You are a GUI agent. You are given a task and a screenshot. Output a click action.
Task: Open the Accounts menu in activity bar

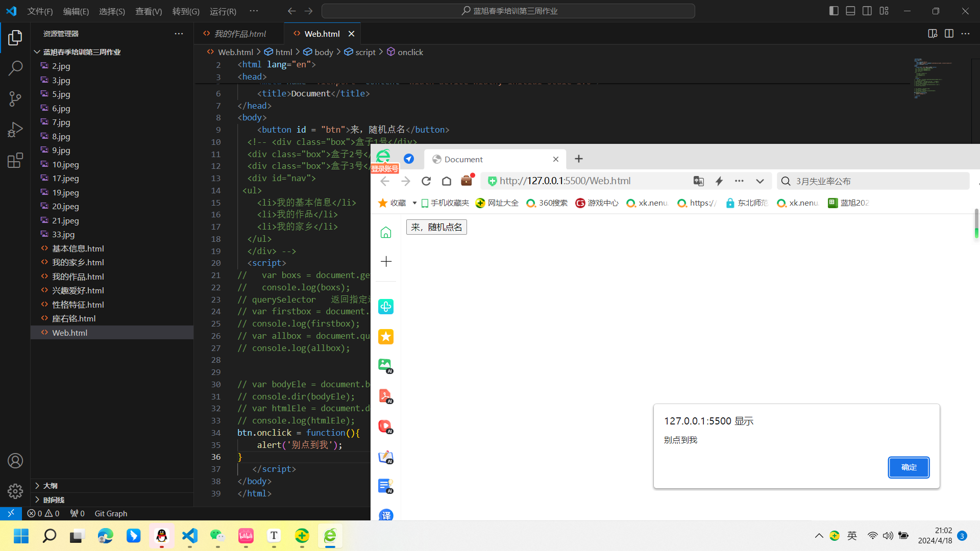click(15, 461)
